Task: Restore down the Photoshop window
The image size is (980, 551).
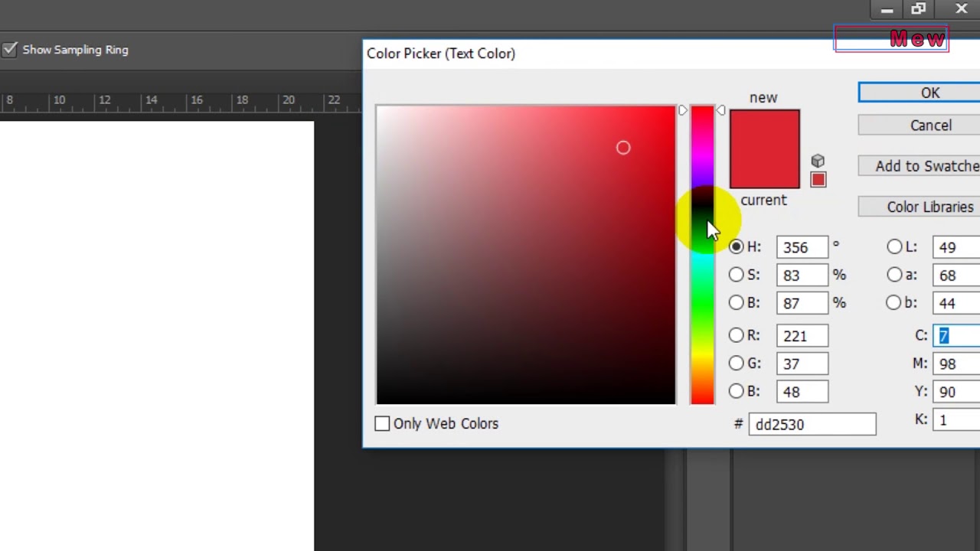Action: pos(919,9)
